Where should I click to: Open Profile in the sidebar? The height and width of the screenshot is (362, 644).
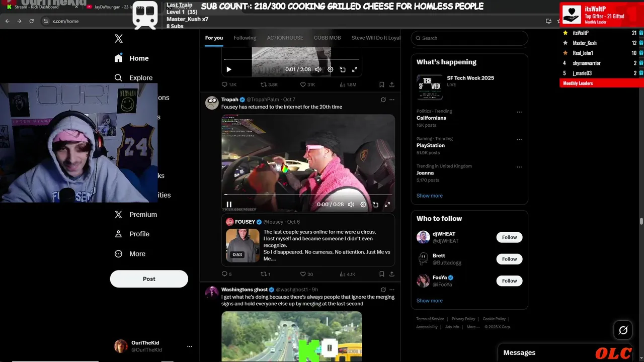click(132, 234)
